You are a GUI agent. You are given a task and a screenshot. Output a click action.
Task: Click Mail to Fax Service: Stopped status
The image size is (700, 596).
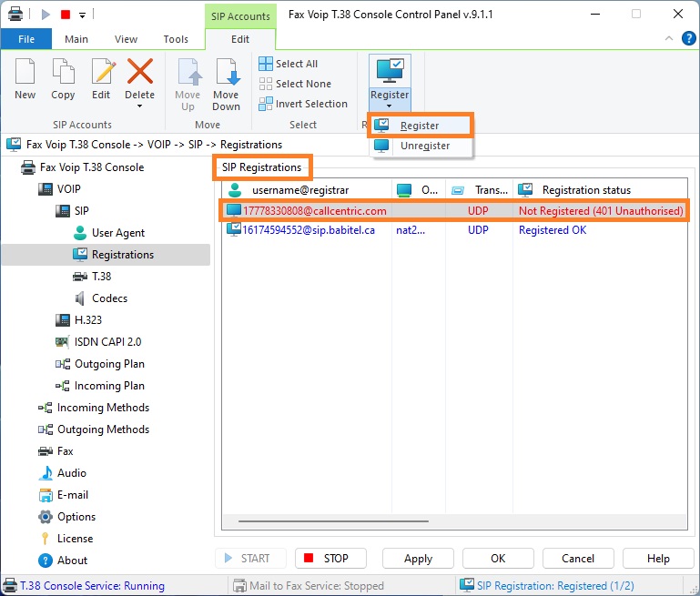[309, 586]
